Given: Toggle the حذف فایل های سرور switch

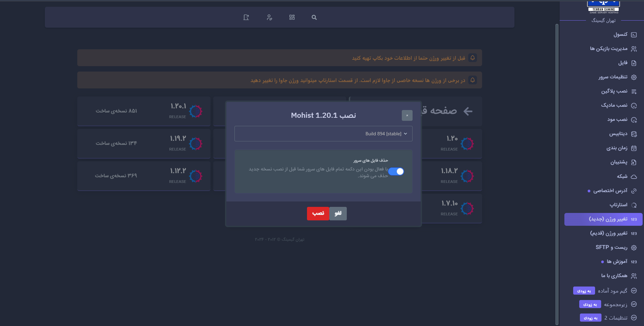Looking at the screenshot, I should click(396, 171).
